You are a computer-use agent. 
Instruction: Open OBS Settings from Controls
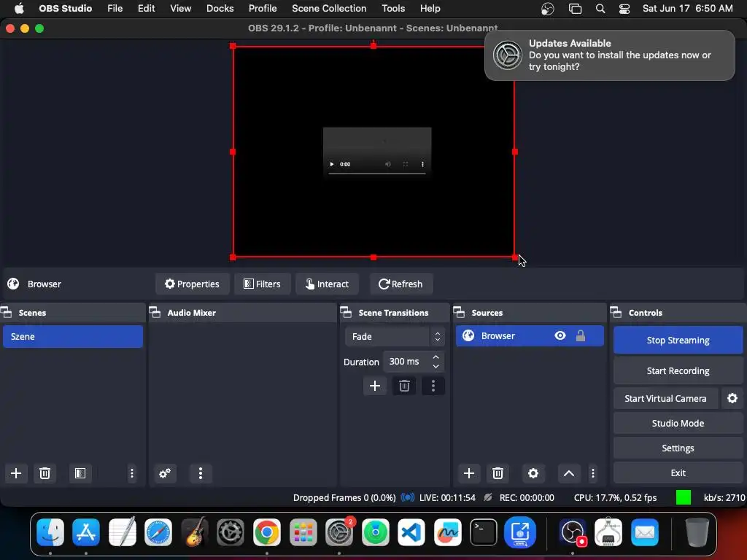click(678, 448)
